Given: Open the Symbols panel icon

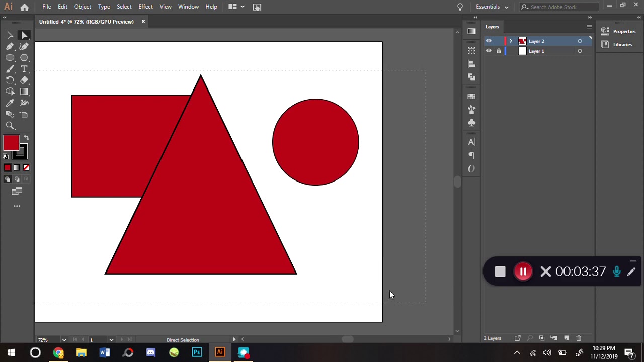Looking at the screenshot, I should click(471, 122).
